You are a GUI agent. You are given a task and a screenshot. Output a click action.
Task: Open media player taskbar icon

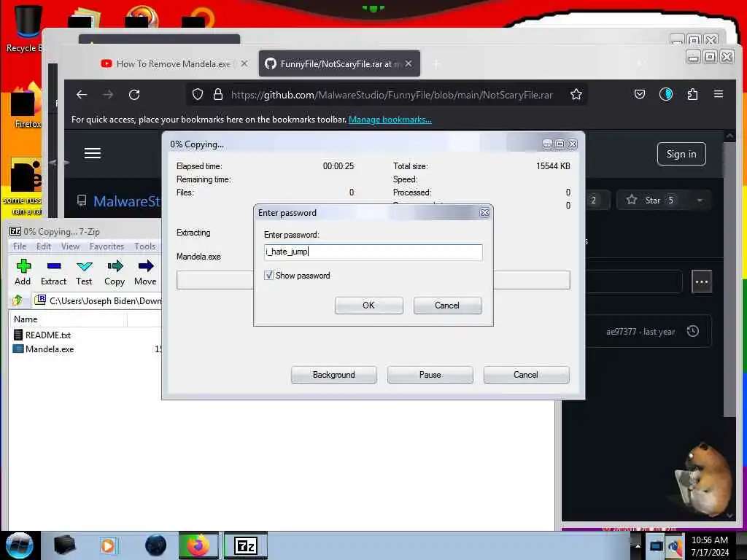tap(108, 545)
